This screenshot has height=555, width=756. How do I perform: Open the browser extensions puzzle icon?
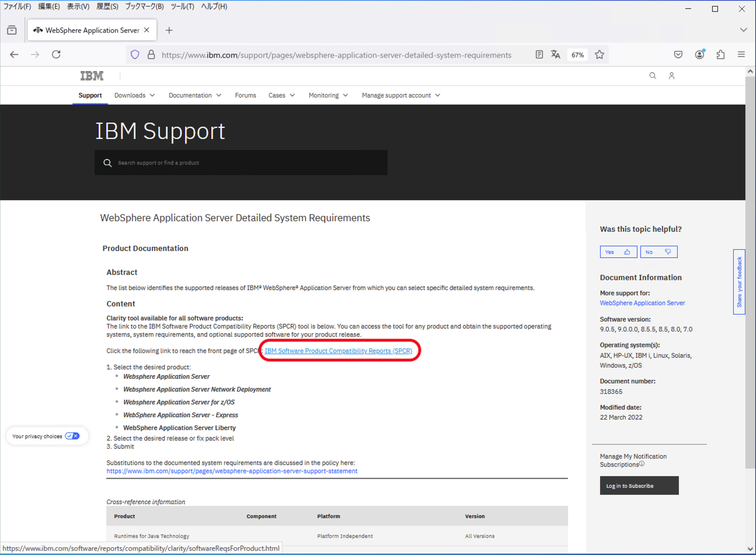pyautogui.click(x=720, y=54)
